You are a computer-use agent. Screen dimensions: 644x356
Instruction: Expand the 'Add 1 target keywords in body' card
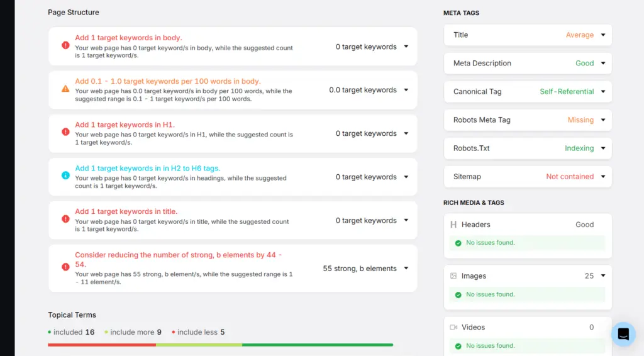(406, 47)
